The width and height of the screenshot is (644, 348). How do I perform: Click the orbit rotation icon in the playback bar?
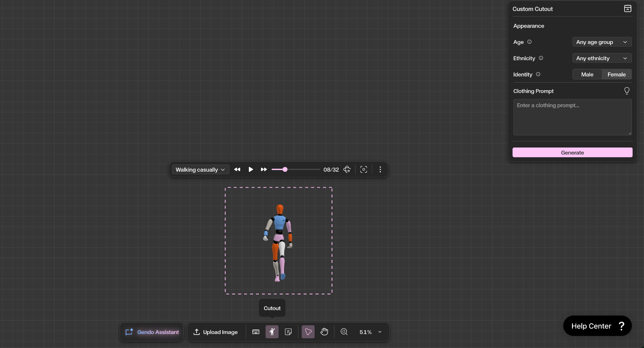point(347,170)
